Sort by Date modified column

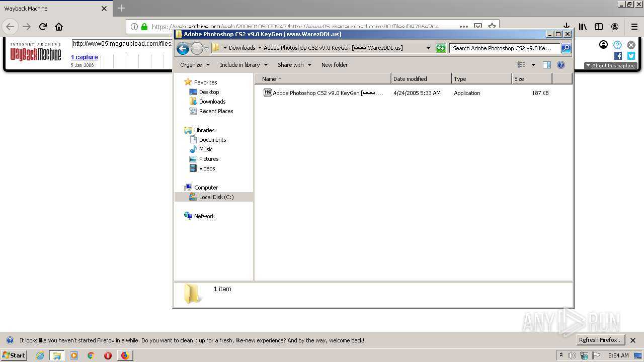click(421, 79)
